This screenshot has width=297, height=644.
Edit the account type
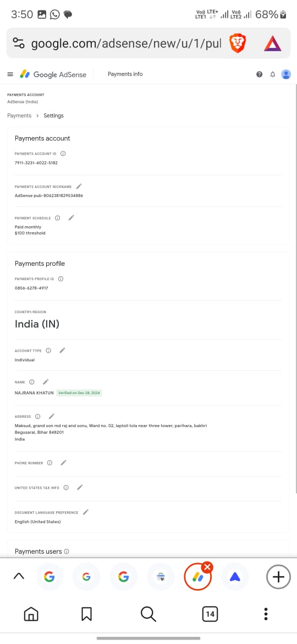pyautogui.click(x=62, y=350)
